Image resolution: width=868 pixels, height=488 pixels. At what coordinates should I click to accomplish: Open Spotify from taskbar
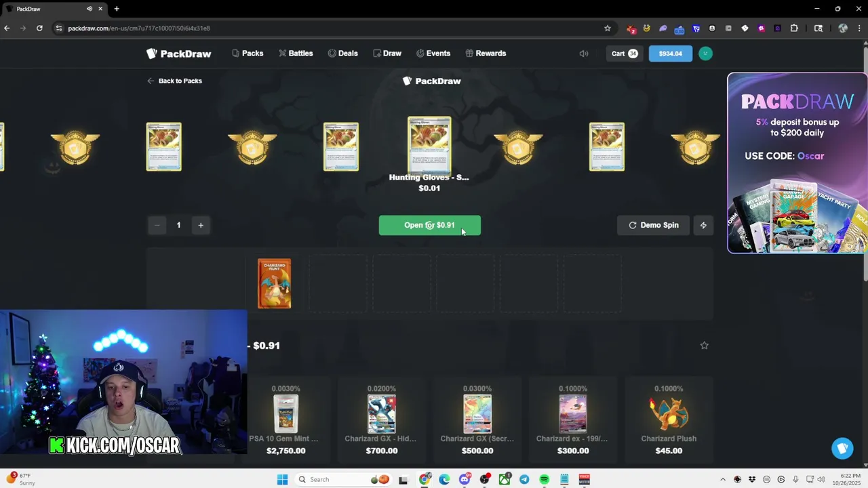coord(544,479)
